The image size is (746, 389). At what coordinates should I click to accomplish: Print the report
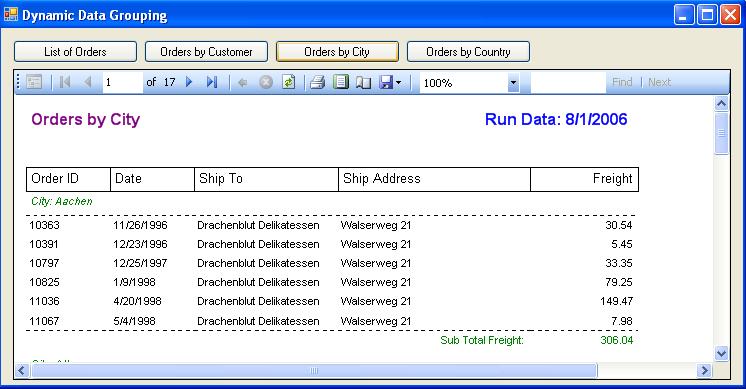click(x=317, y=82)
